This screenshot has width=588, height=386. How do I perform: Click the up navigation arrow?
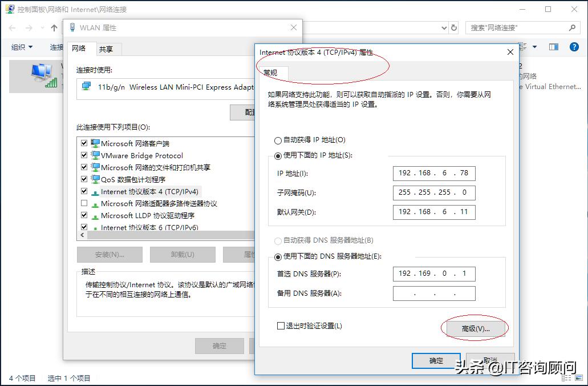pos(53,27)
